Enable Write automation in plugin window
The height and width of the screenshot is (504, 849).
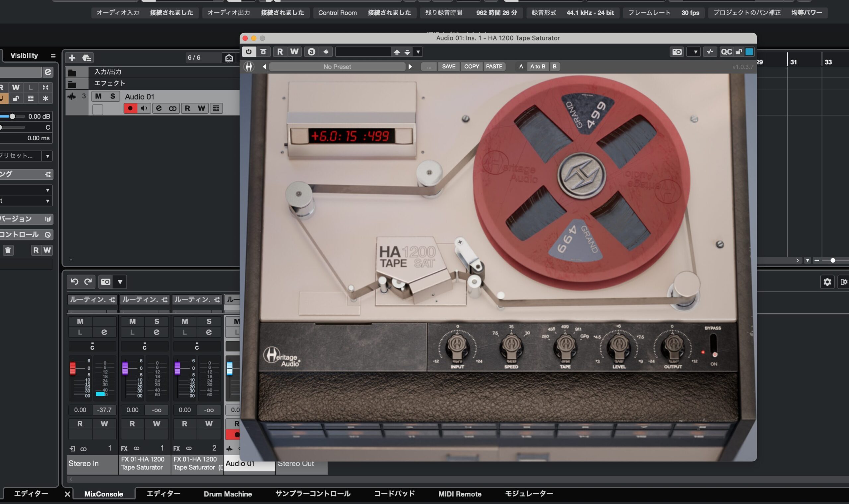(x=294, y=52)
